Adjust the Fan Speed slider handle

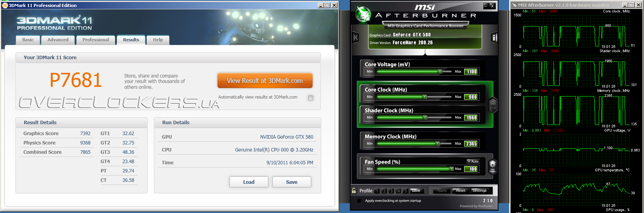tap(451, 169)
